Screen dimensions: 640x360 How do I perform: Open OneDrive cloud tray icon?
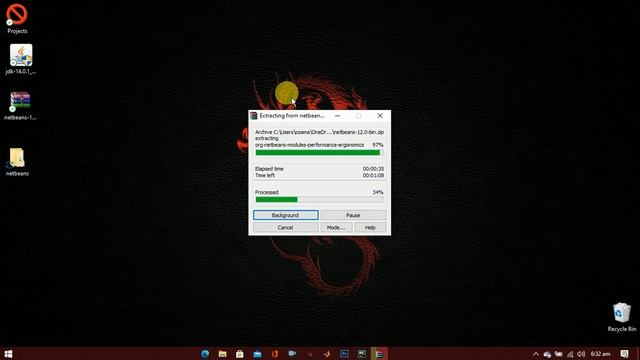coord(547,354)
